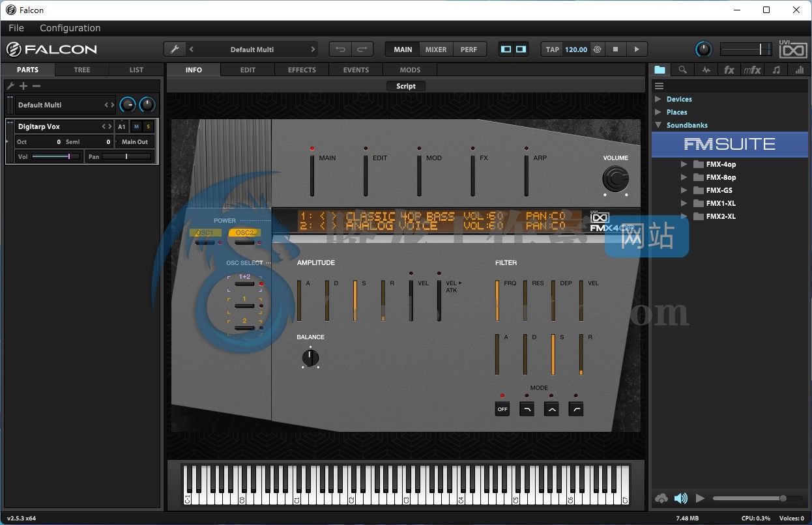Open the bar-chart modulators browser tab
The width and height of the screenshot is (812, 525).
(800, 70)
